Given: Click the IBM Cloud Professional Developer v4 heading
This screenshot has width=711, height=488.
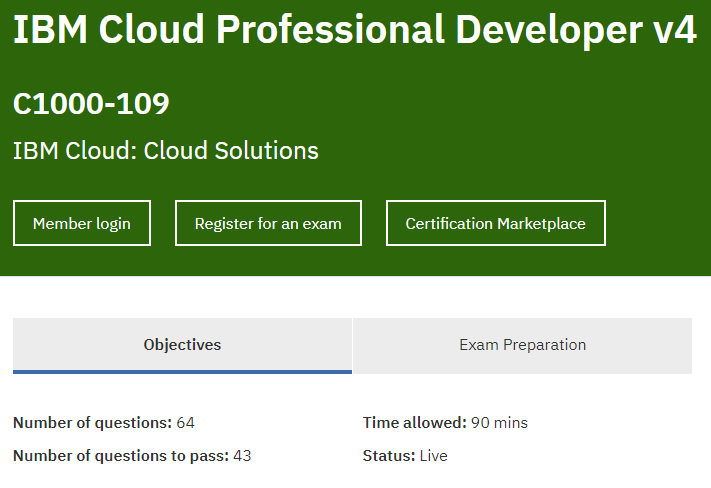Looking at the screenshot, I should (x=355, y=29).
